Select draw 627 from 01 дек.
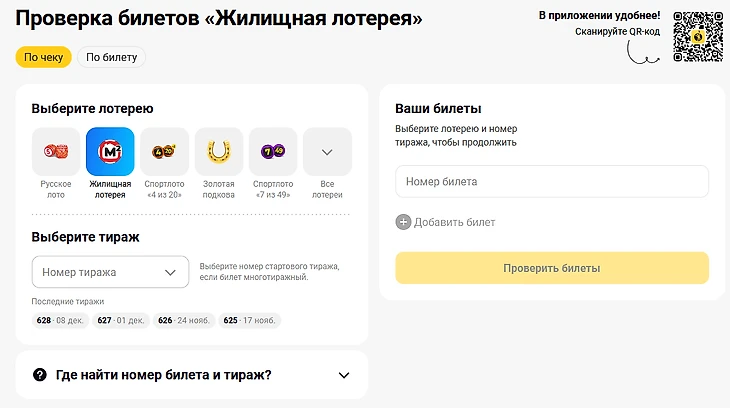The height and width of the screenshot is (408, 730). coord(120,321)
